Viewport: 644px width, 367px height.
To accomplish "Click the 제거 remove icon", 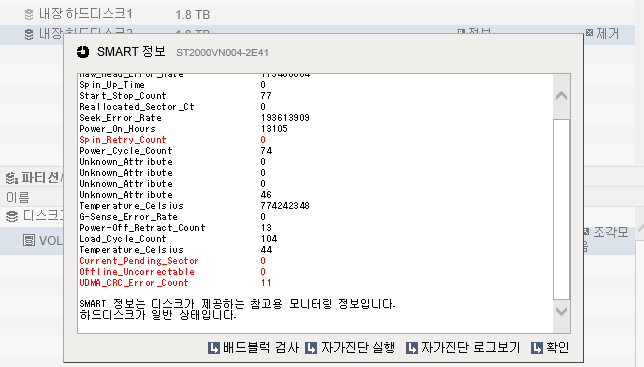I will coord(589,32).
